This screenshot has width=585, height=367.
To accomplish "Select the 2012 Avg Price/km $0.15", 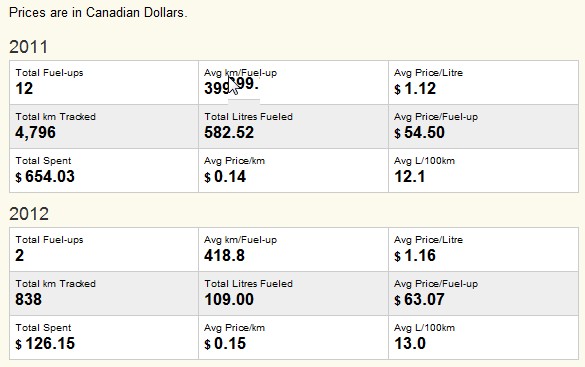I will (x=225, y=344).
